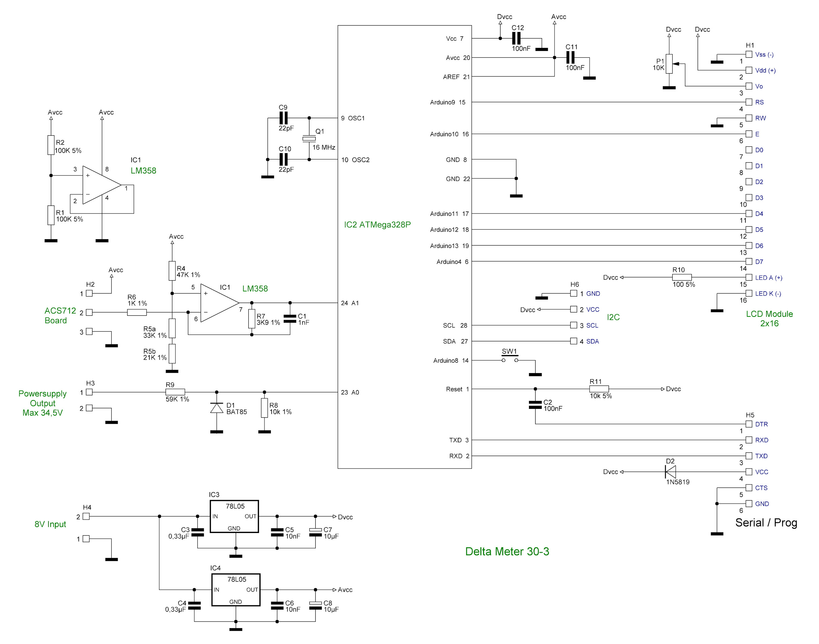Screen dimensions: 819x644
Task: Click the H6 SDA pin 4 pad
Action: pyautogui.click(x=573, y=341)
